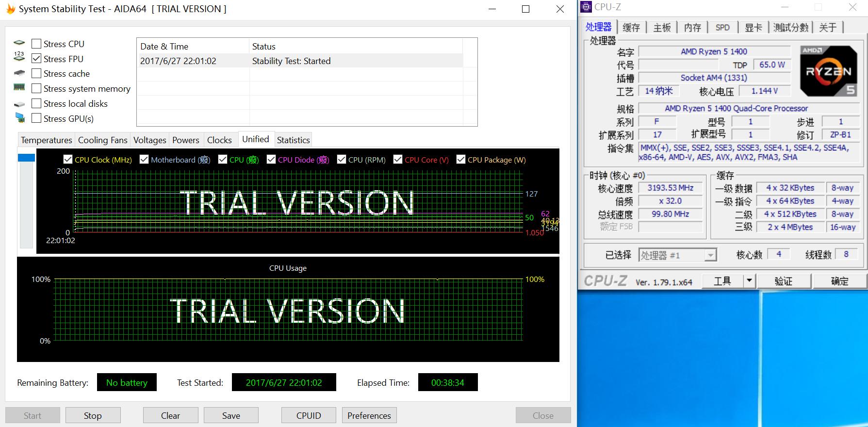Image resolution: width=868 pixels, height=427 pixels.
Task: Select the Unified tab
Action: click(256, 139)
